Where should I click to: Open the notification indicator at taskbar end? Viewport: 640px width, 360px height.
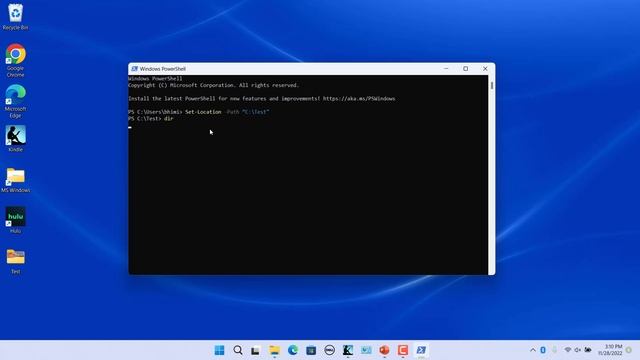pyautogui.click(x=629, y=350)
